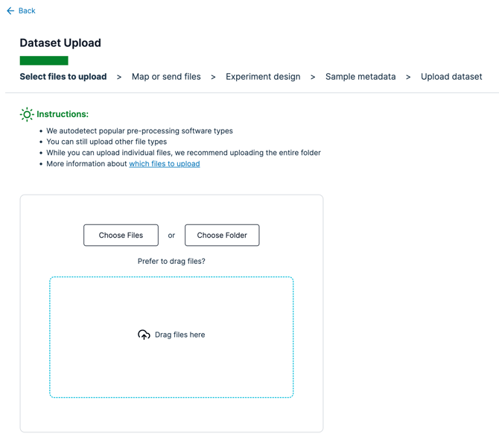The image size is (499, 448).
Task: Click the chevron after Select files to upload
Action: [x=119, y=77]
